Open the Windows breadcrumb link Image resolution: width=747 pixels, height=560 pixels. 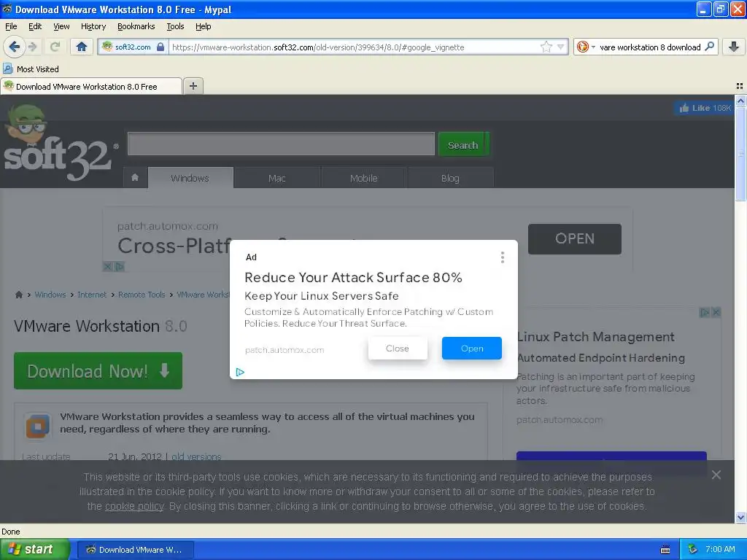coord(50,295)
